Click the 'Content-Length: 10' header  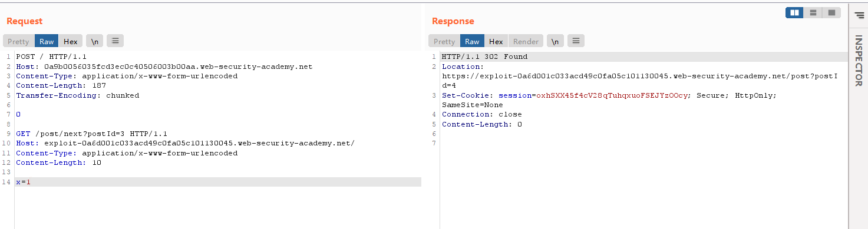(x=58, y=162)
